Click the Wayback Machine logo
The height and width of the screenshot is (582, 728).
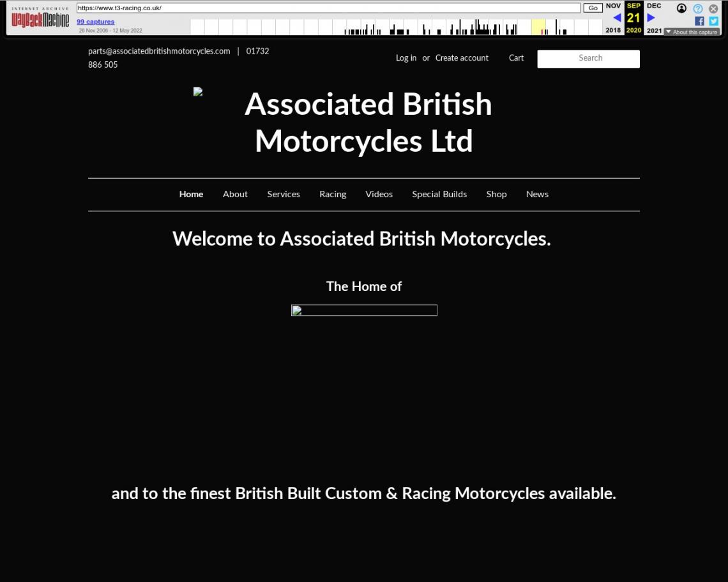pyautogui.click(x=40, y=19)
